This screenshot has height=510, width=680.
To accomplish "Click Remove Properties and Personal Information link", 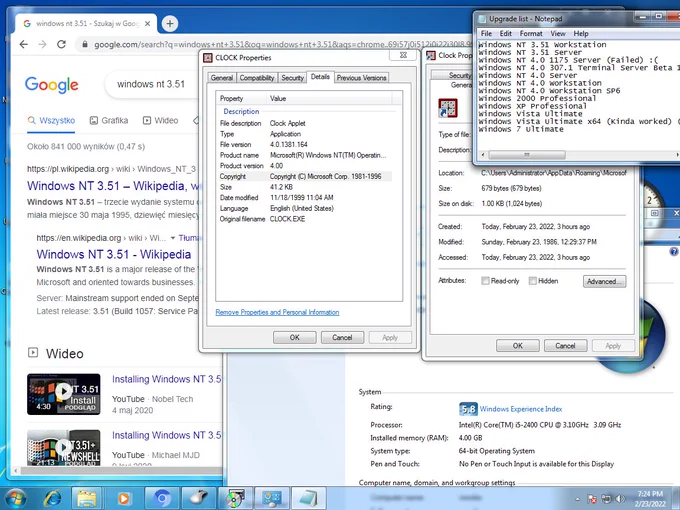I will click(x=277, y=312).
